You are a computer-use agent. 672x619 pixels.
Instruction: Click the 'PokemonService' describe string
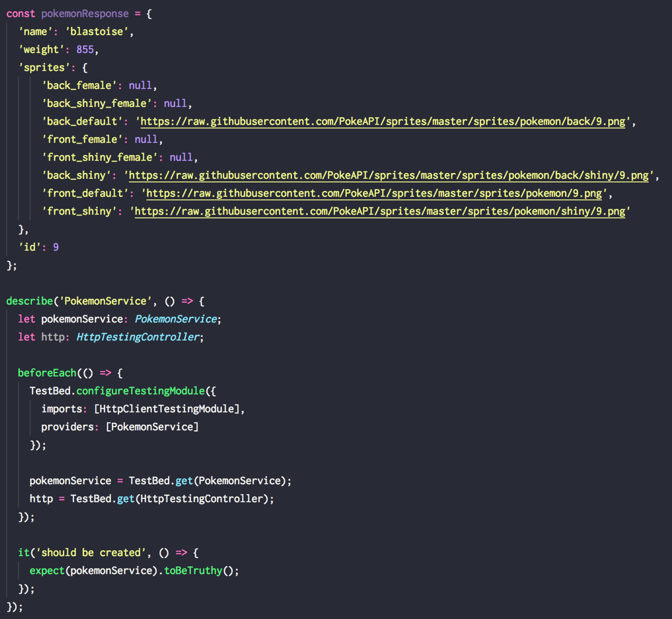pos(105,301)
